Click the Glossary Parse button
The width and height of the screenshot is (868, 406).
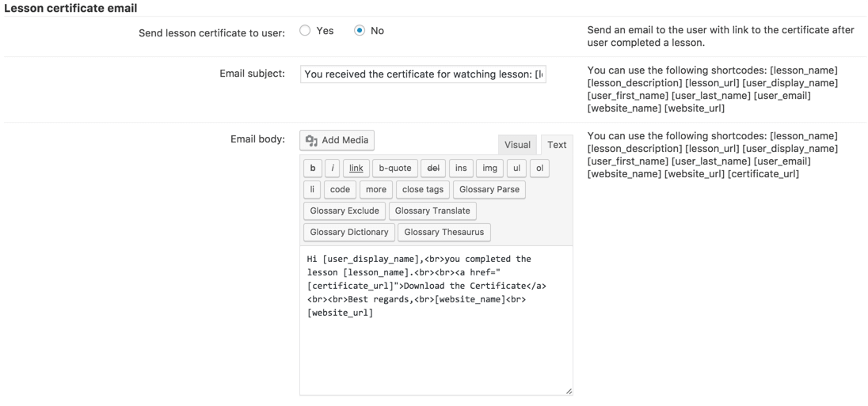tap(489, 190)
